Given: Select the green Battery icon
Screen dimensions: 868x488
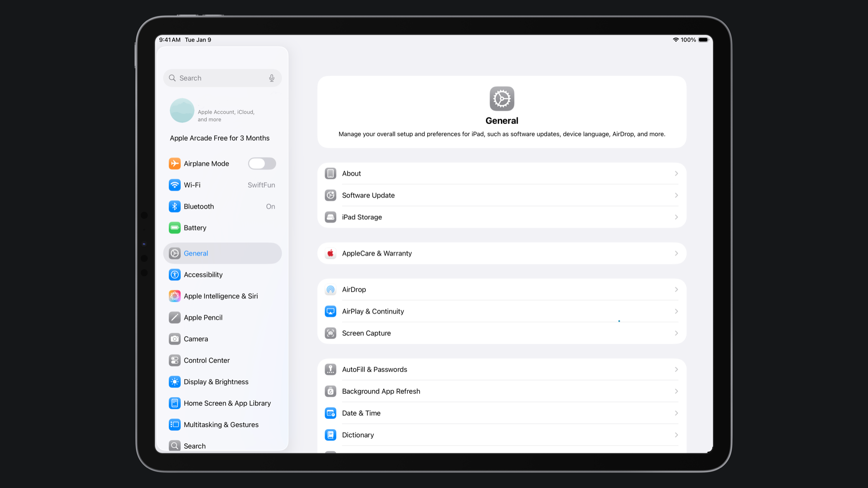Looking at the screenshot, I should click(175, 228).
